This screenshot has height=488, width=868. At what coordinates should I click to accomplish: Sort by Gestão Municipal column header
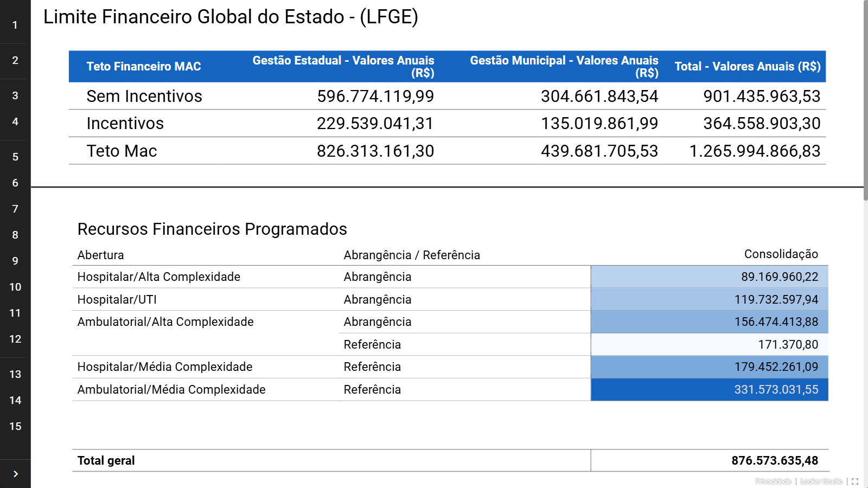[564, 67]
